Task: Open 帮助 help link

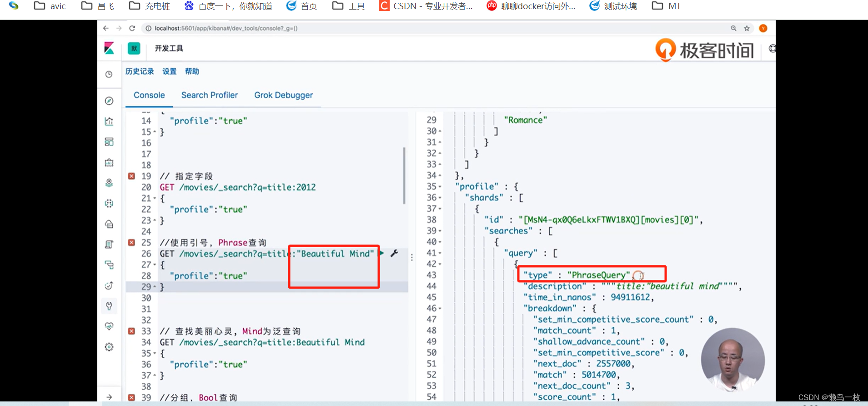Action: tap(192, 71)
